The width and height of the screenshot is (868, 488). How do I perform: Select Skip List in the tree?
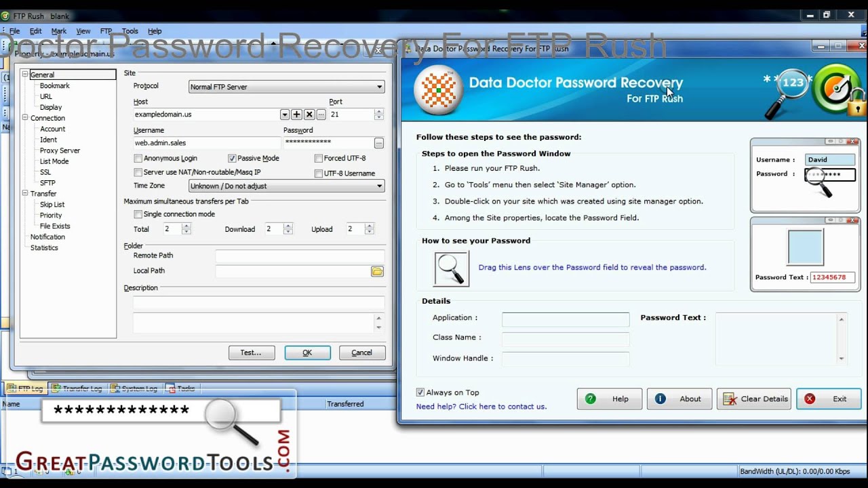tap(52, 205)
